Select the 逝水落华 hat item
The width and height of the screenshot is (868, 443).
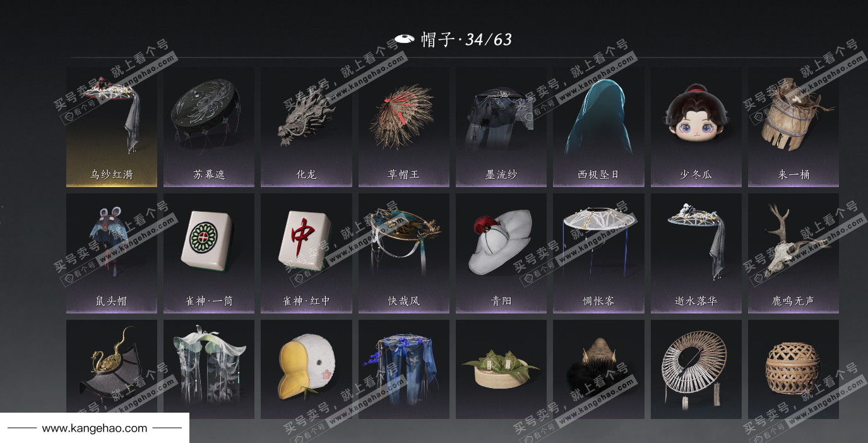pyautogui.click(x=696, y=253)
